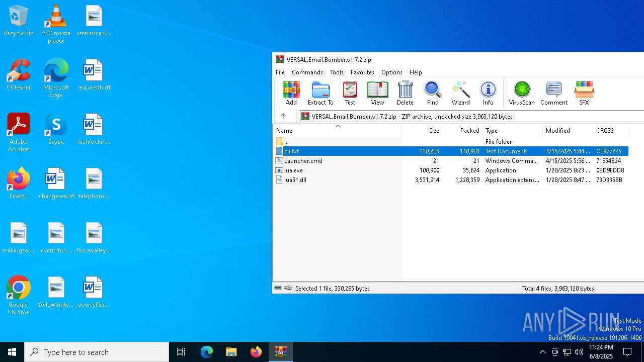Viewport: 644px width, 362px height.
Task: Open the File menu
Action: tap(280, 72)
